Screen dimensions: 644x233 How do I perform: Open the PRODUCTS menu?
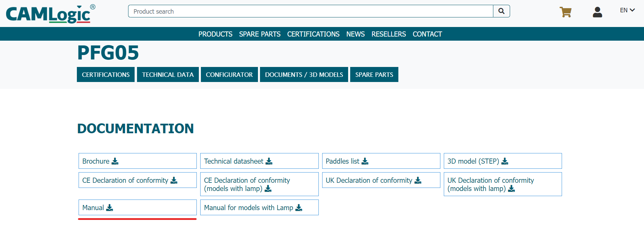215,34
